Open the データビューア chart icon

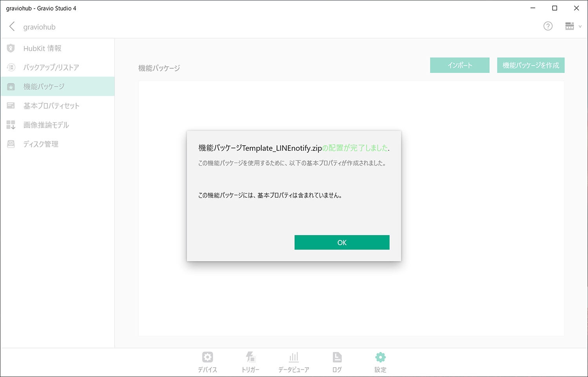tap(294, 357)
